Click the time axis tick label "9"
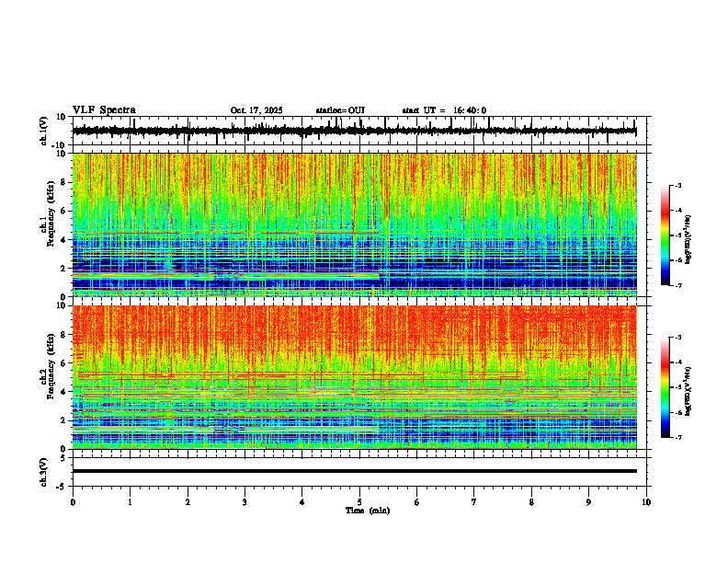 588,502
